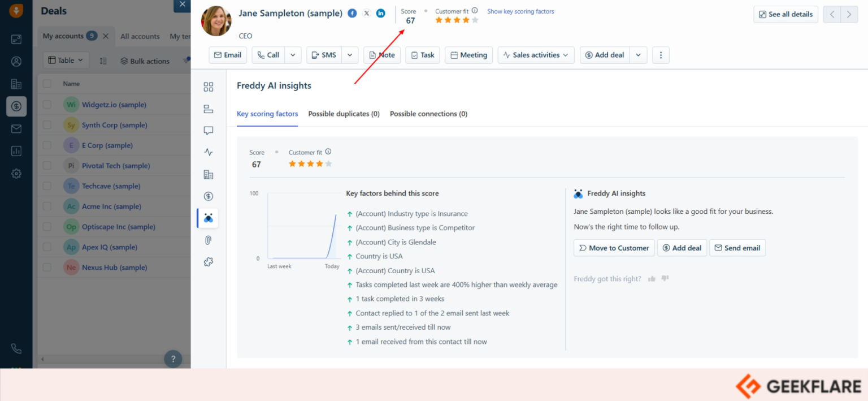868x401 pixels.
Task: Click the sort rows icon next to Table
Action: pos(103,61)
